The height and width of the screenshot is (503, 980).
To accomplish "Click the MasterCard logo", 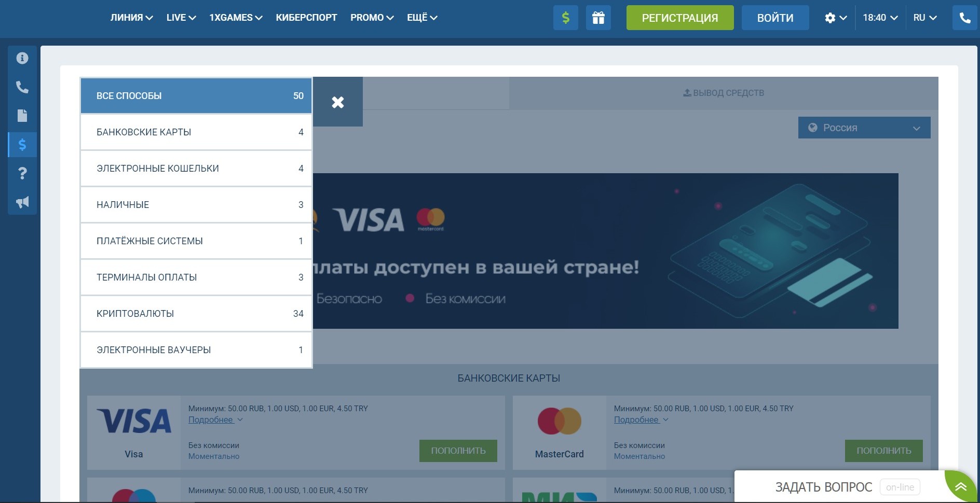I will tap(560, 421).
